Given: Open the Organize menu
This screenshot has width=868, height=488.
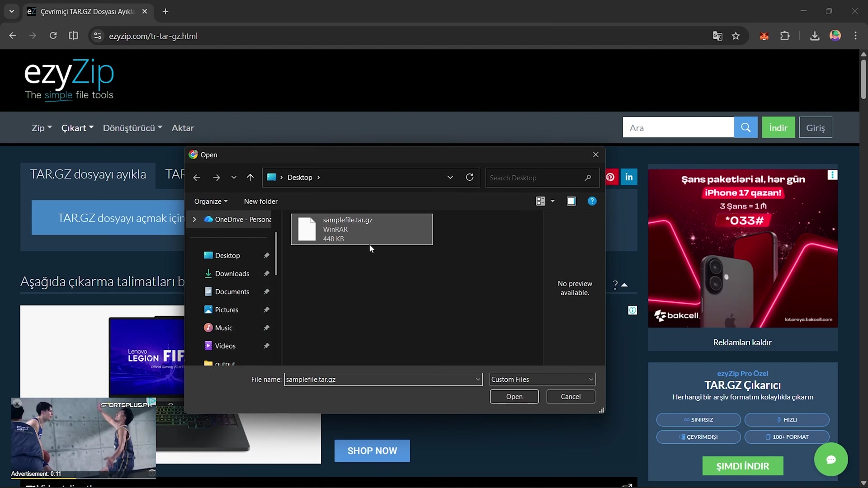Looking at the screenshot, I should [211, 202].
